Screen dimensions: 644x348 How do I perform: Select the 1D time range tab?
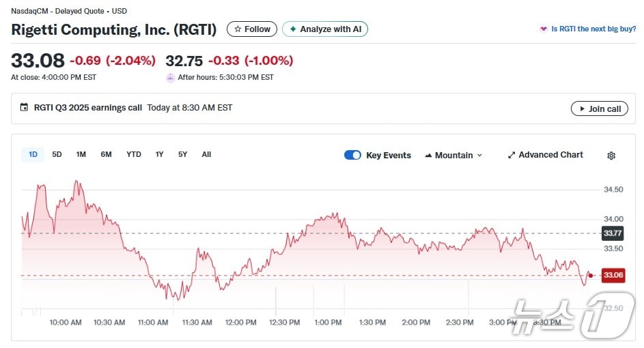point(33,154)
